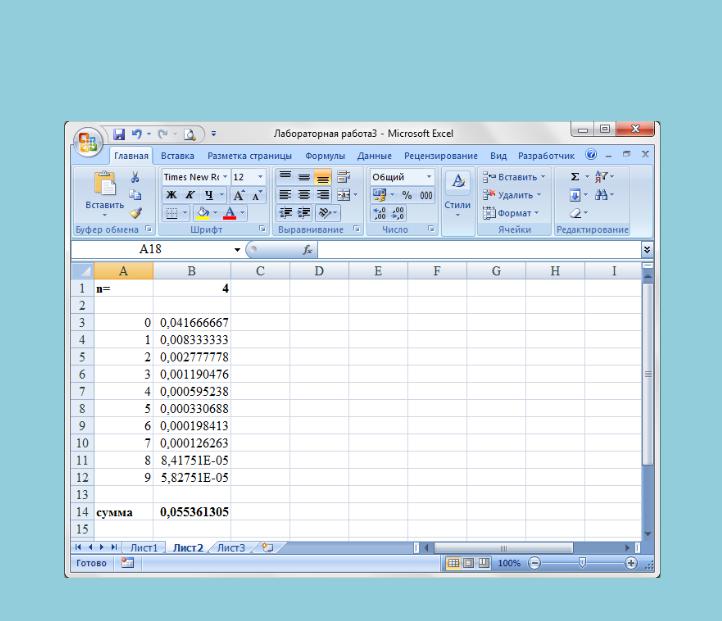
Task: Customize Quick Access Toolbar dropdown
Action: pos(214,134)
